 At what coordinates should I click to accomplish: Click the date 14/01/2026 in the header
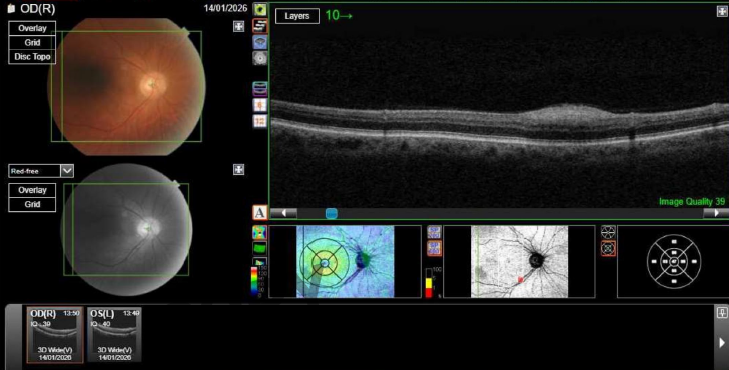pos(225,8)
